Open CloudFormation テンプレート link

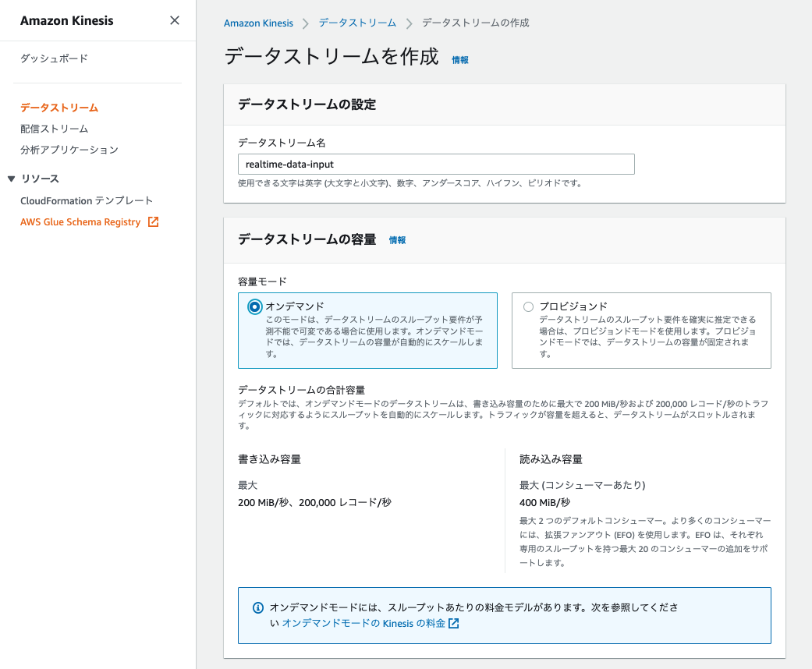pos(87,200)
